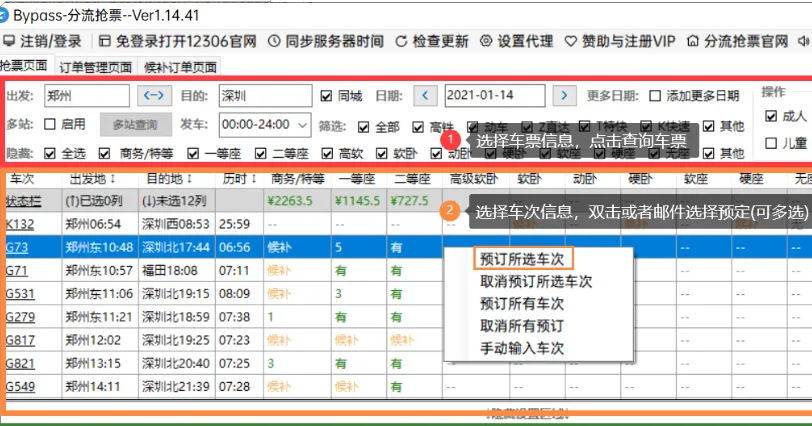
Task: Toggle the 隐藏 全选 checkbox
Action: coord(50,153)
